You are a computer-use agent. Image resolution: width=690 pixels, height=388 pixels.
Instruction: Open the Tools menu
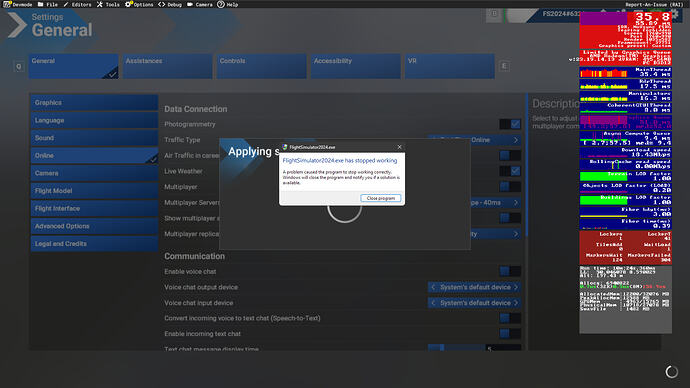[108, 4]
